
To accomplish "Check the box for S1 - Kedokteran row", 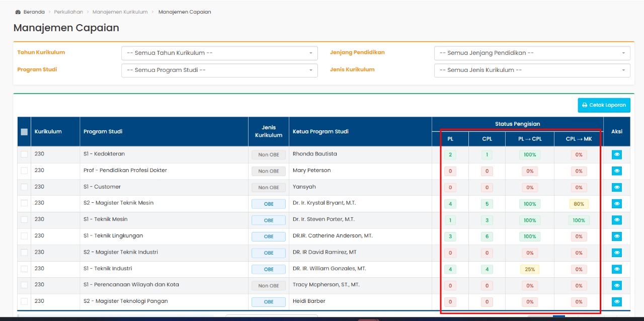I will [24, 154].
